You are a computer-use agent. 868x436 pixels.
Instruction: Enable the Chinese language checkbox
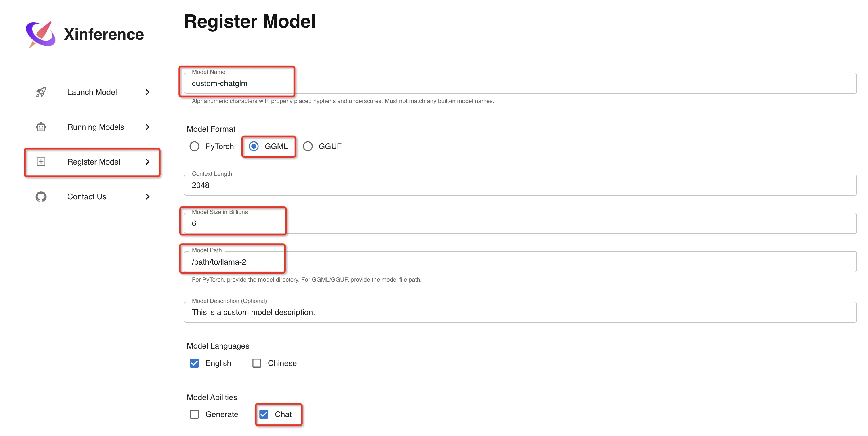(257, 363)
